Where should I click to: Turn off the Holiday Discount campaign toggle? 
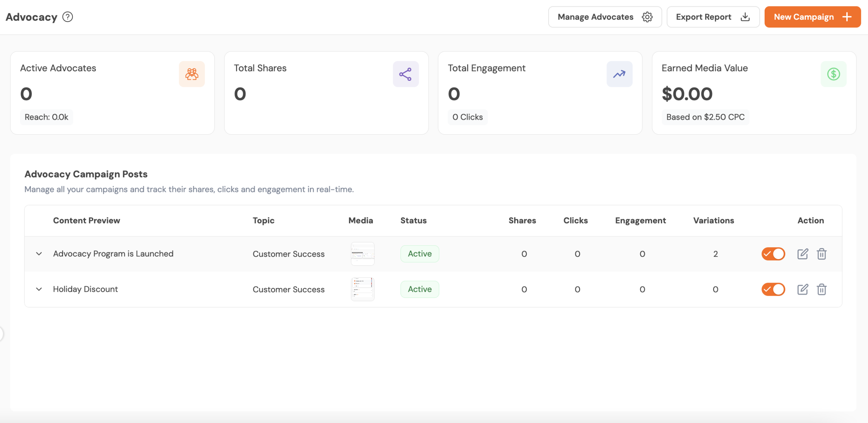773,289
